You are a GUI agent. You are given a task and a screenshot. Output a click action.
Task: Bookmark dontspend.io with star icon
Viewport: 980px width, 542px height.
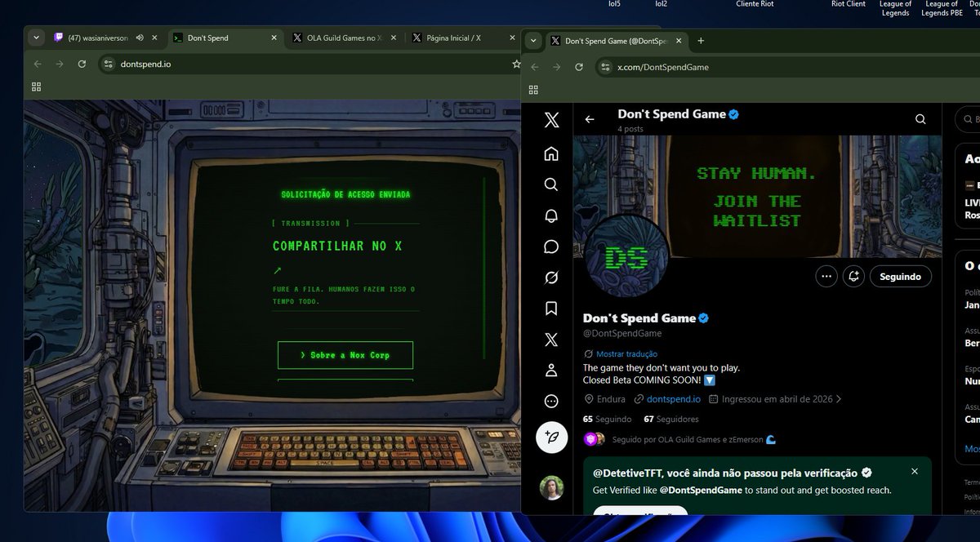point(516,64)
